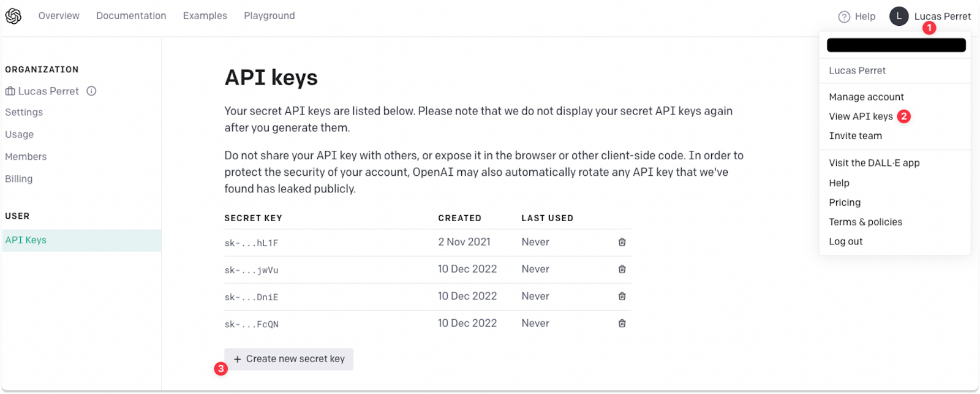This screenshot has width=980, height=394.
Task: Click the secret key sk-...hL1F text
Action: (251, 243)
